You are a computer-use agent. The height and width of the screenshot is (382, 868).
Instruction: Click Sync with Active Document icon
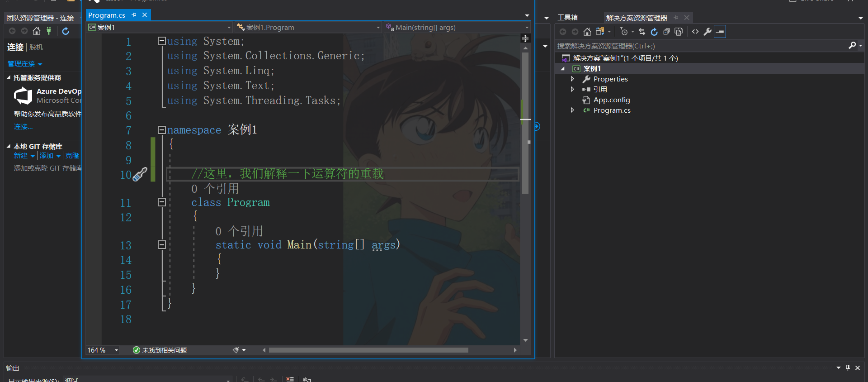point(642,32)
